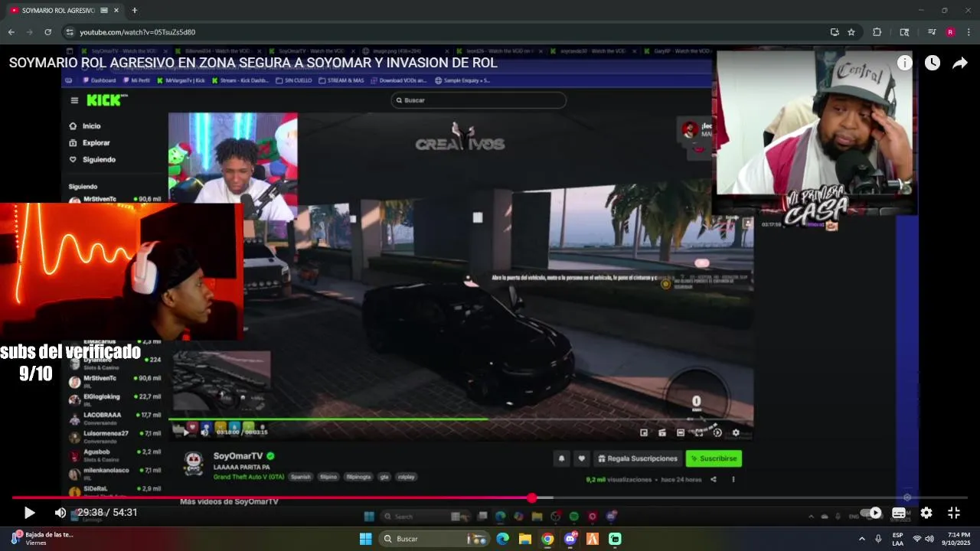The width and height of the screenshot is (980, 551).
Task: Click Suscribirse button in Kick video
Action: tap(714, 458)
